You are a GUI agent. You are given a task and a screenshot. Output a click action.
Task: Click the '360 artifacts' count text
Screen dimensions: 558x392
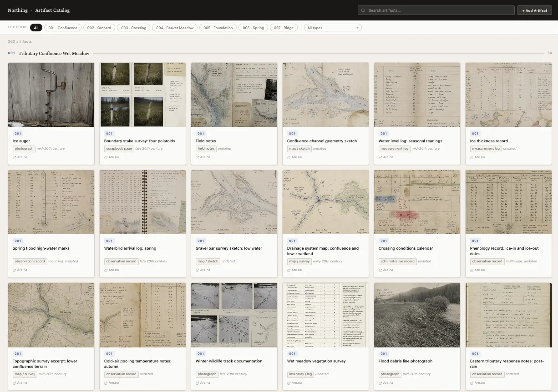click(x=20, y=41)
